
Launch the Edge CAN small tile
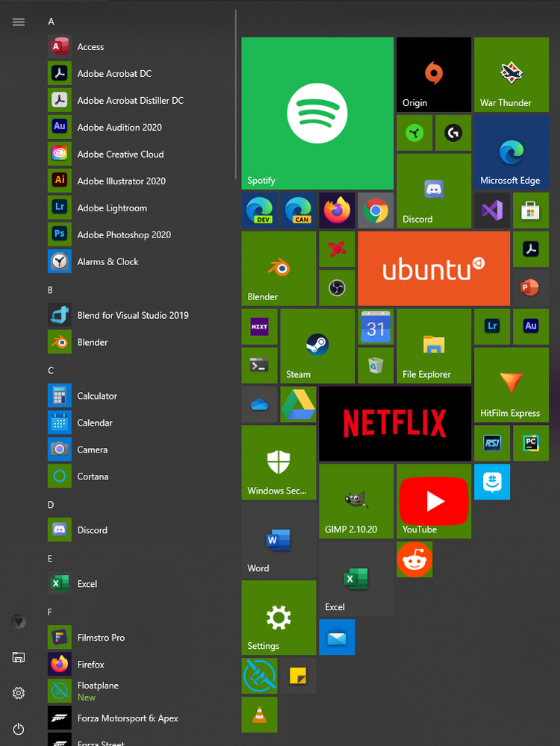[299, 211]
